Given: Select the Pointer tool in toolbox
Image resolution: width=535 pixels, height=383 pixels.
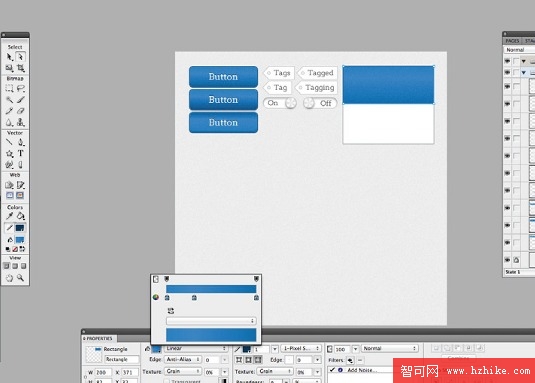Looking at the screenshot, I should (x=9, y=57).
